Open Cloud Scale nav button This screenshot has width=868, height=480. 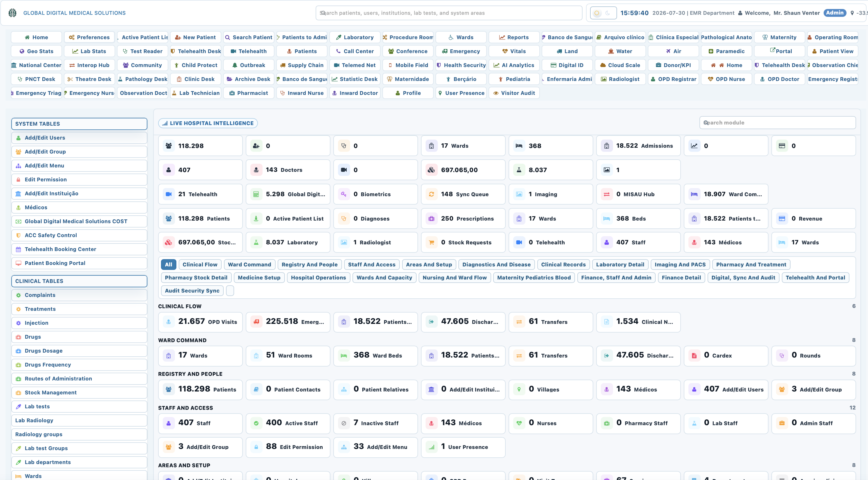620,65
